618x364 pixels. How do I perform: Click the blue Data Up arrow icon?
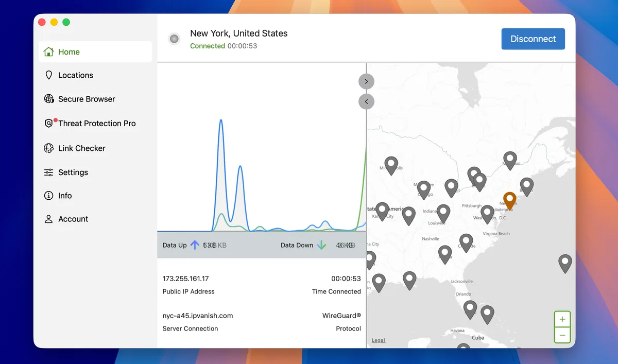195,245
